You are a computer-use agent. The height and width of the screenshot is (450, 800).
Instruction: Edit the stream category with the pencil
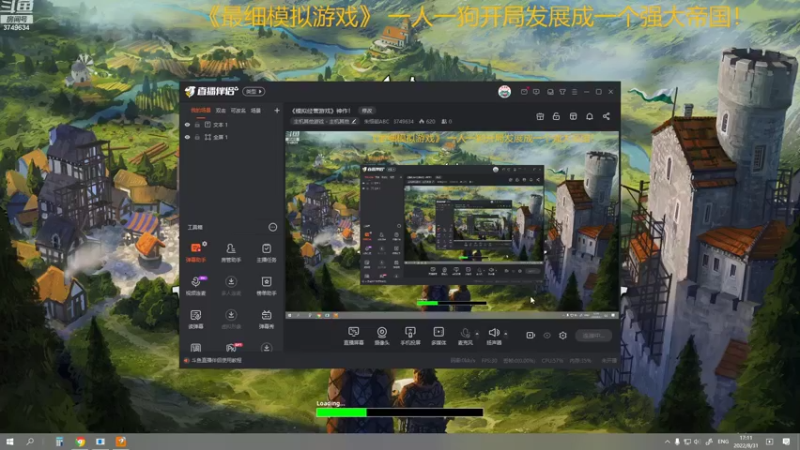354,121
